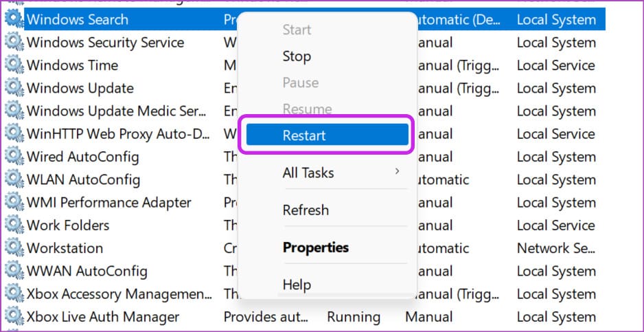The height and width of the screenshot is (332, 644).
Task: Select the WMI Performance Adapter service
Action: tap(109, 203)
